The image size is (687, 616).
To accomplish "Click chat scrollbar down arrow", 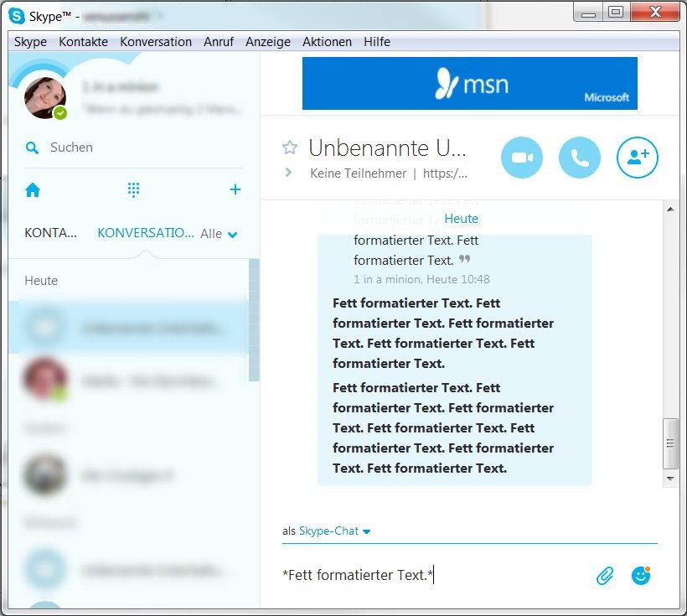I will point(670,479).
